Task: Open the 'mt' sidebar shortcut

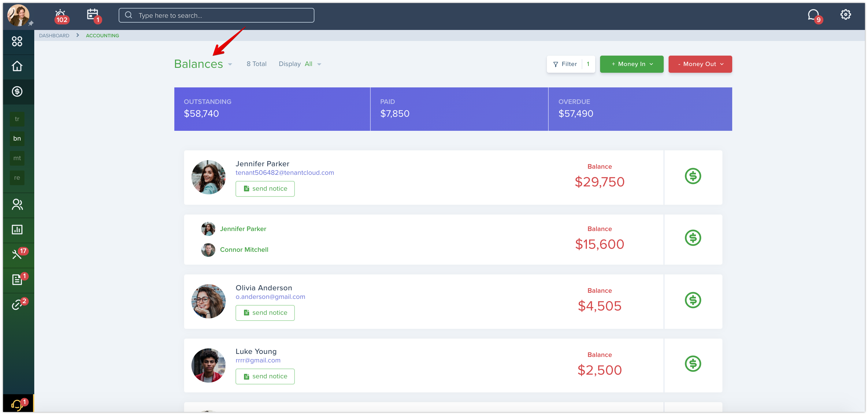Action: (x=17, y=158)
